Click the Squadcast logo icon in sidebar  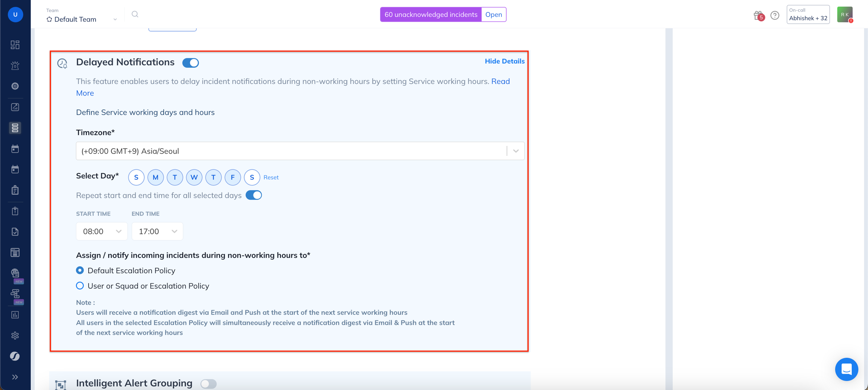coord(15,356)
